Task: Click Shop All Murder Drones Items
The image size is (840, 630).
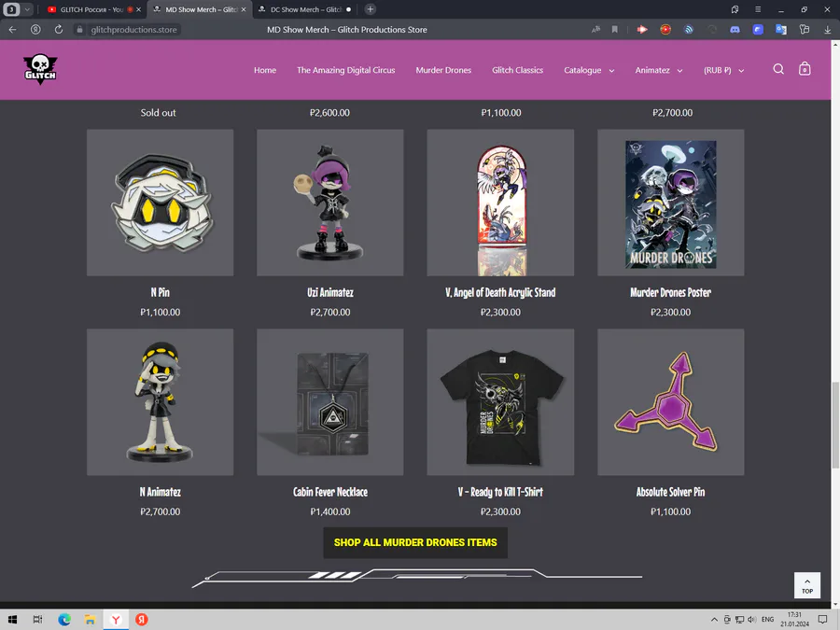Action: point(415,542)
